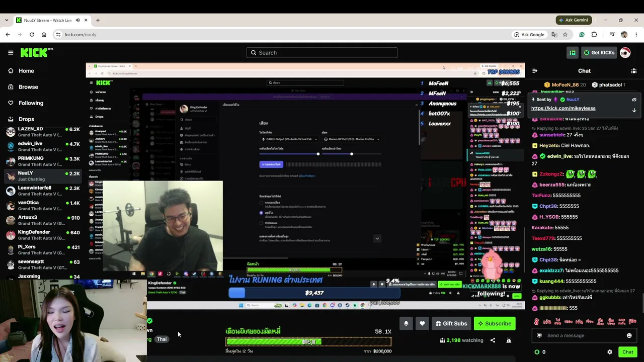
Task: Click the Get KICKs button
Action: (599, 53)
